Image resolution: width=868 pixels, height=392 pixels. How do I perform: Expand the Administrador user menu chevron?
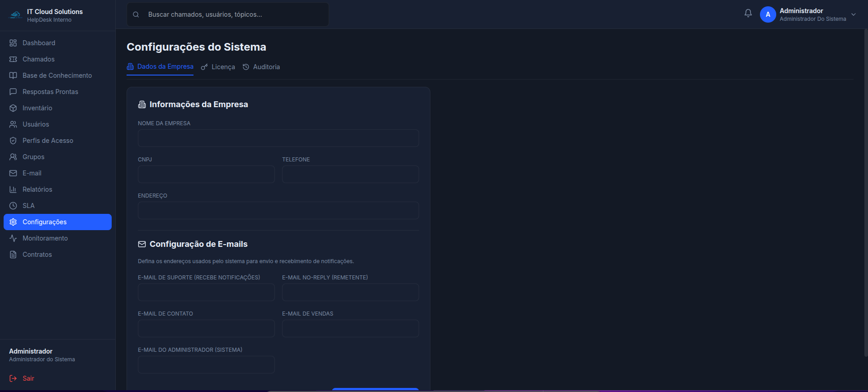tap(854, 14)
